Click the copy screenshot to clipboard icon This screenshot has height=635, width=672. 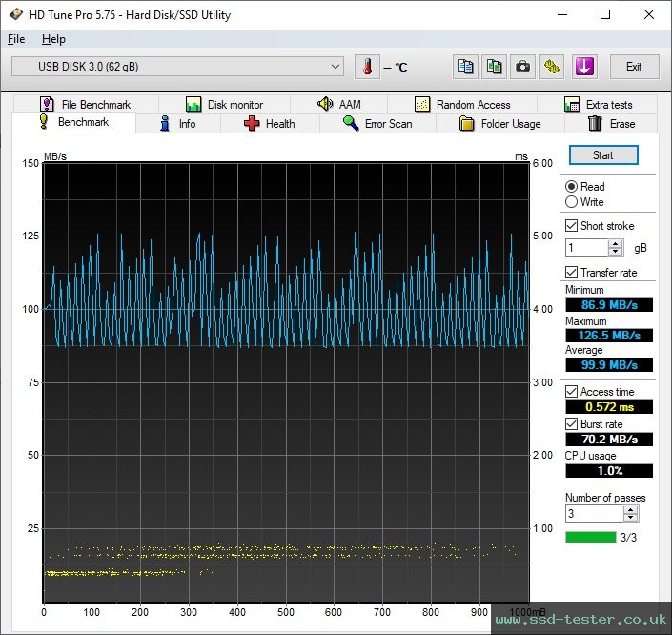494,67
